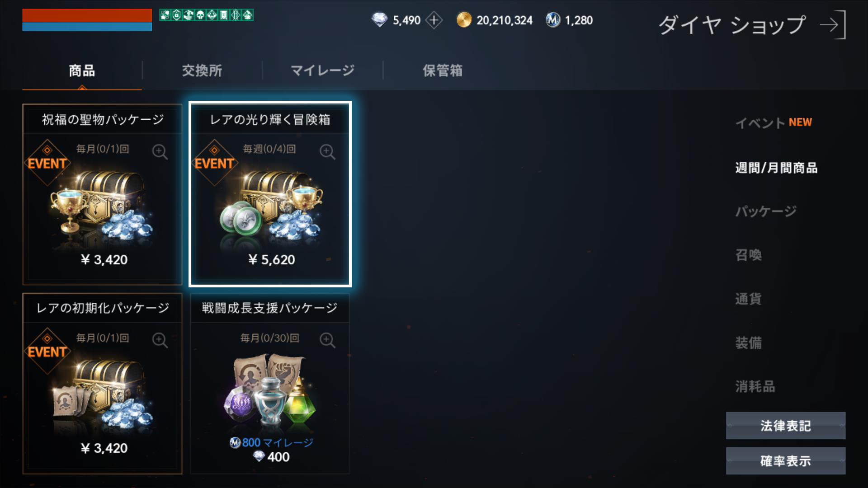Select the 消耗品 category
The image size is (868, 488).
(755, 386)
